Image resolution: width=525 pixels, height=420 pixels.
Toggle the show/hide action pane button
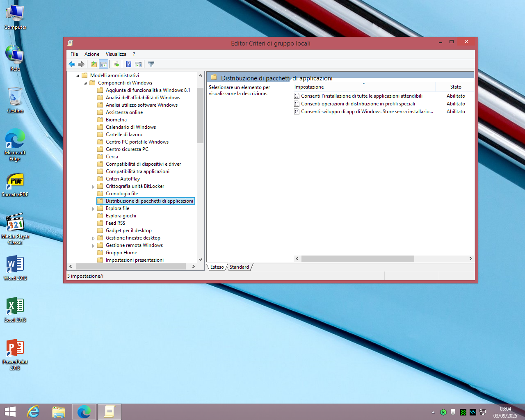(x=138, y=64)
